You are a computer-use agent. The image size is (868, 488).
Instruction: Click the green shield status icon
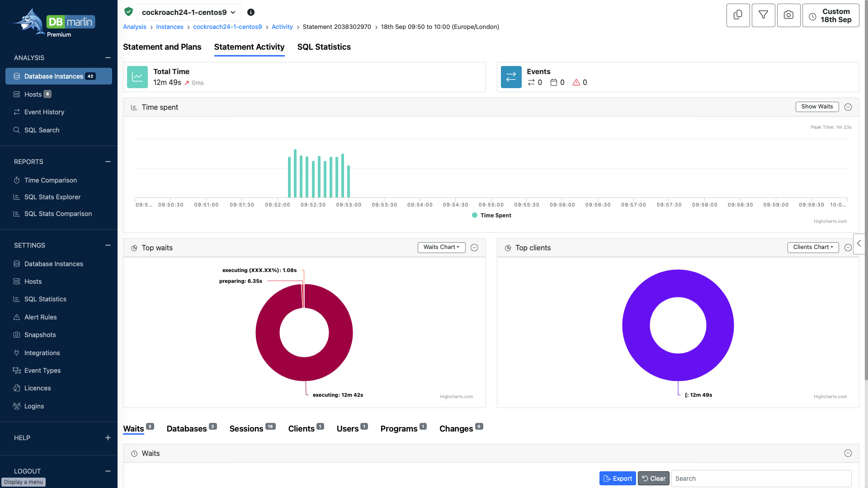point(128,12)
